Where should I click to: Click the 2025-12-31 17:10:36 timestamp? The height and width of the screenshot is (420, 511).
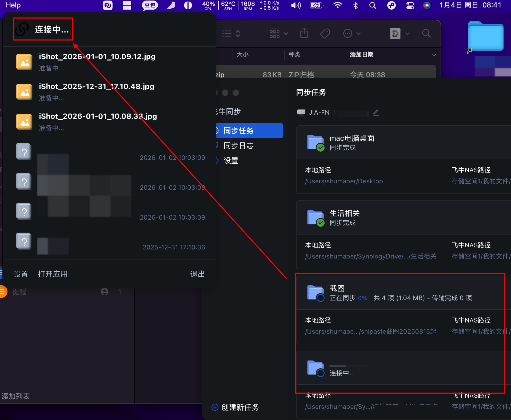click(x=174, y=247)
